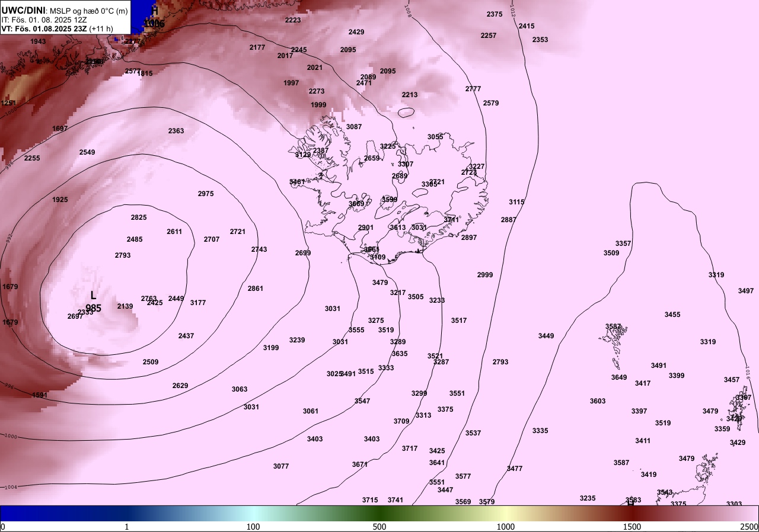
Task: Click the height value 3177
Action: click(198, 303)
